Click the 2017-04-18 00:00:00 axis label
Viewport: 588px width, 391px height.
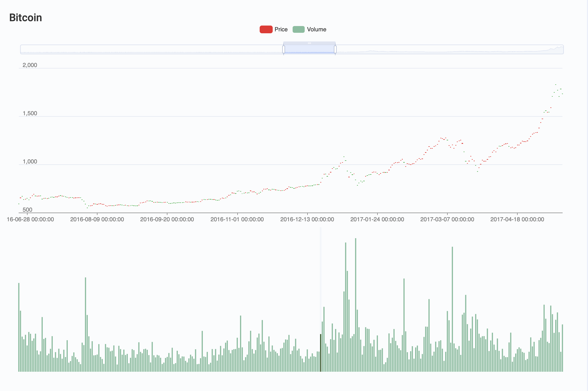click(517, 219)
